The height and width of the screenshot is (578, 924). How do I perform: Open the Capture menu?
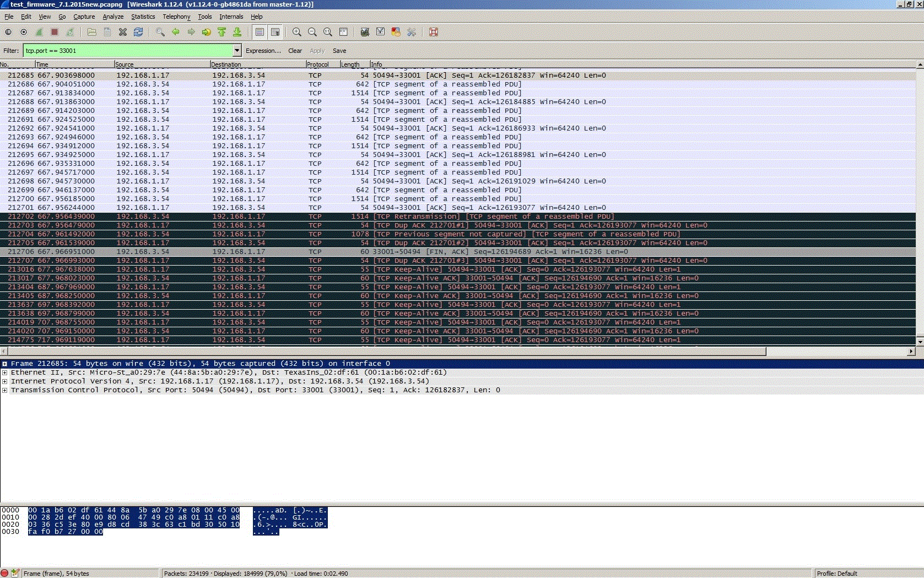[84, 17]
